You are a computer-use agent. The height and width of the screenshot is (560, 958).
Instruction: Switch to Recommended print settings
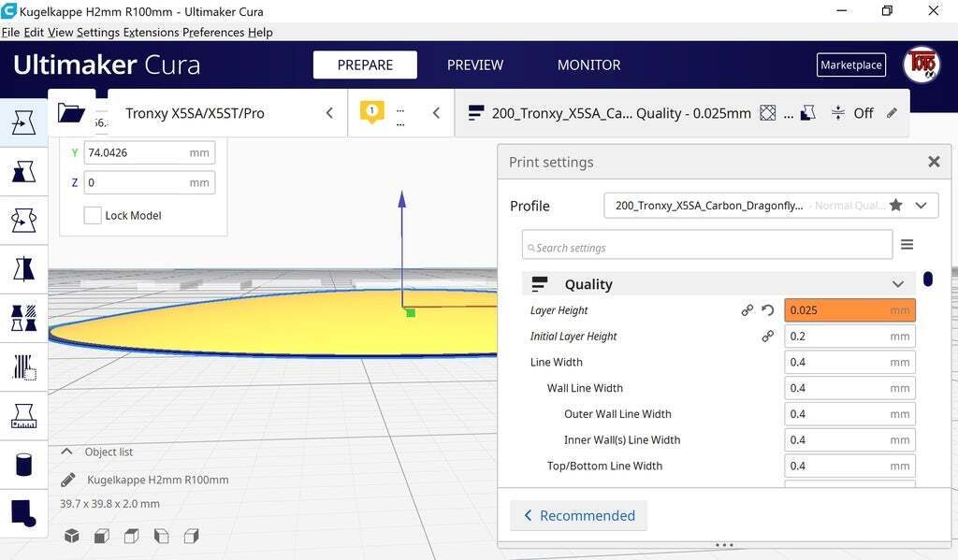[578, 515]
